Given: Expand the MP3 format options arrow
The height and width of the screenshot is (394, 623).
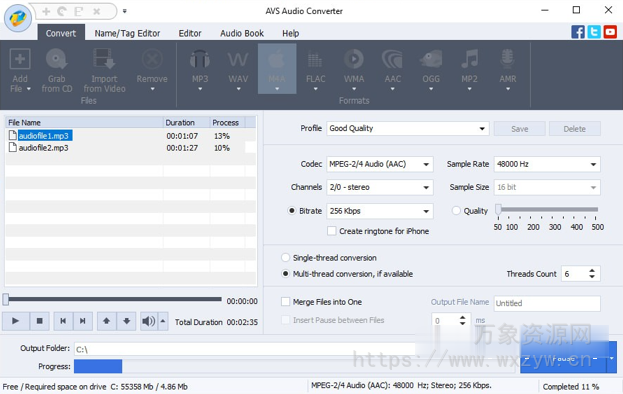Looking at the screenshot, I should [x=200, y=89].
